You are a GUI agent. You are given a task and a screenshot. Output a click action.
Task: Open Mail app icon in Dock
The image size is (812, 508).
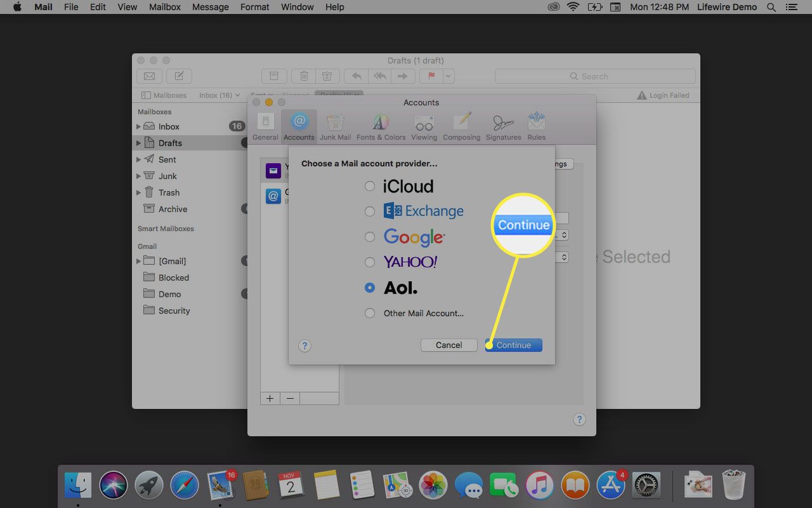(x=221, y=486)
